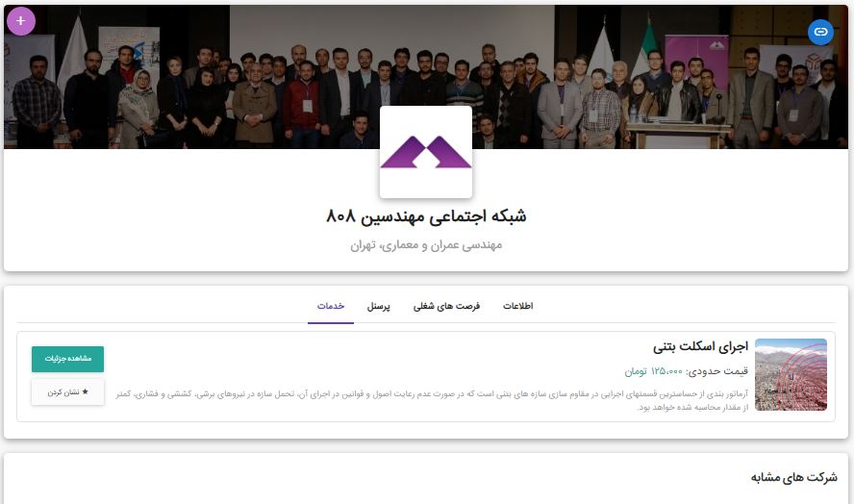Click the star icon in نشان کردن
The width and height of the screenshot is (854, 504).
click(x=85, y=391)
